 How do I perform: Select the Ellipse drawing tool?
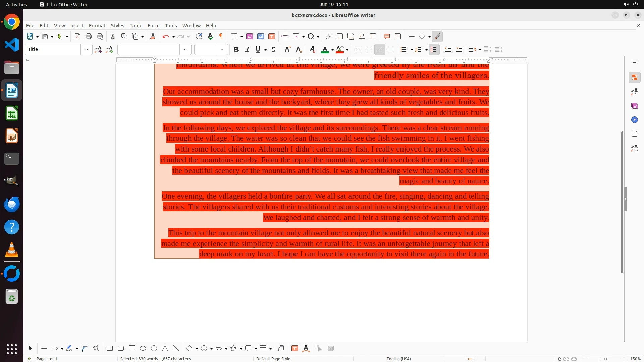143,349
